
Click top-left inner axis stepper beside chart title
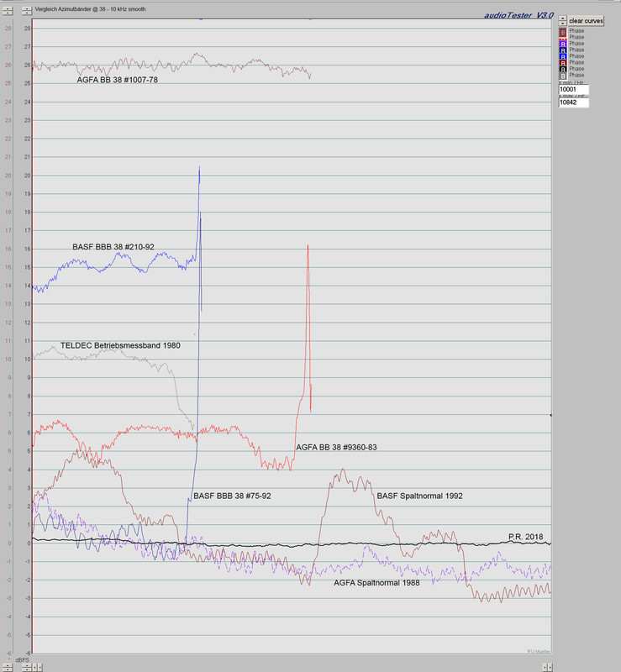[27, 11]
